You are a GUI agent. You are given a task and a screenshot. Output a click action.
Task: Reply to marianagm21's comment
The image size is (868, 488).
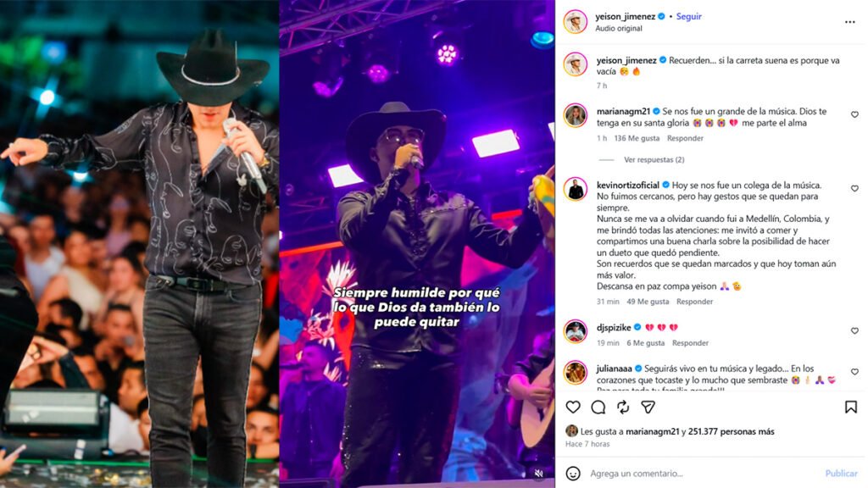tap(685, 138)
